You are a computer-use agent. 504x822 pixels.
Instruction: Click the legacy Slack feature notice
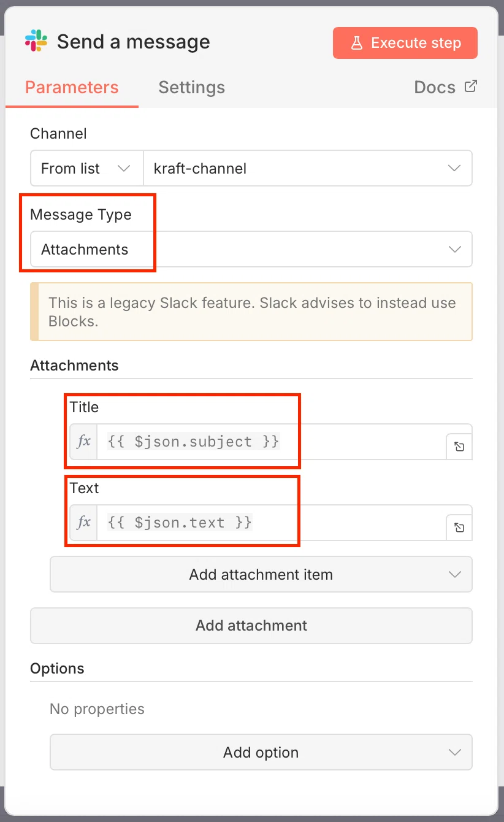[x=251, y=312]
